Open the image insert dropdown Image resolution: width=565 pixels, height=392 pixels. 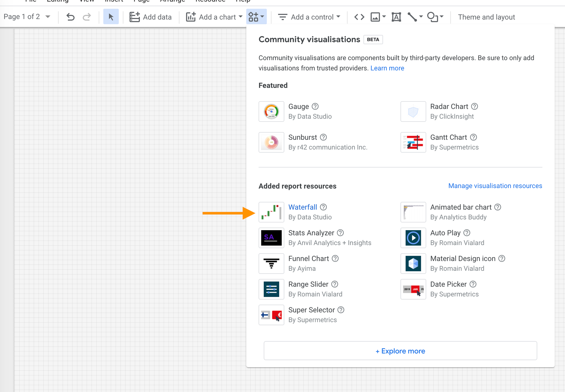coord(378,17)
